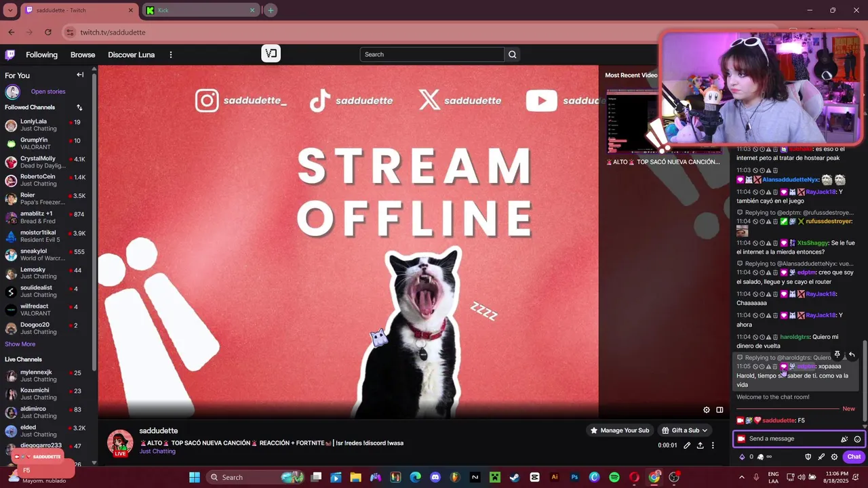Screen dimensions: 868x488
Task: Jump to New chat messages
Action: pyautogui.click(x=848, y=409)
